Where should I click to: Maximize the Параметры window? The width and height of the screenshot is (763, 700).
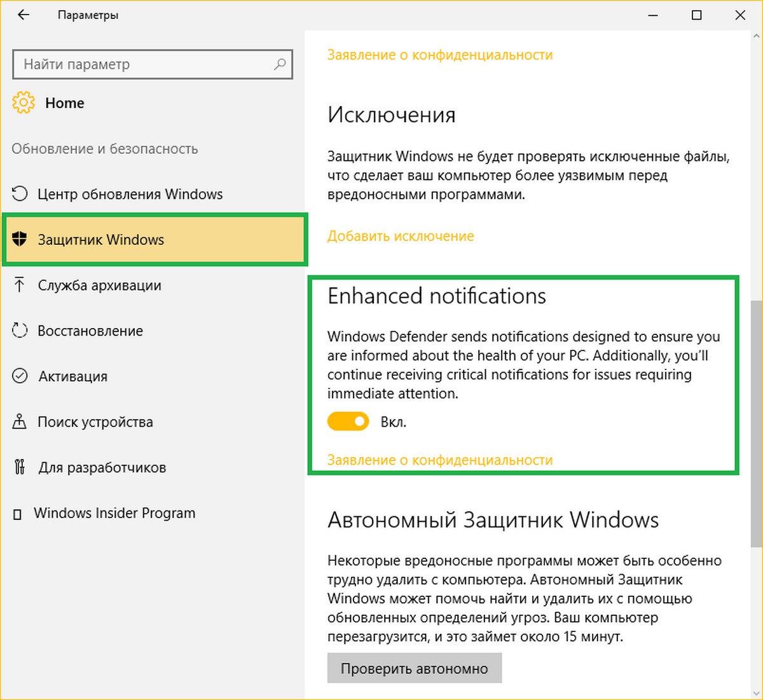tap(697, 15)
